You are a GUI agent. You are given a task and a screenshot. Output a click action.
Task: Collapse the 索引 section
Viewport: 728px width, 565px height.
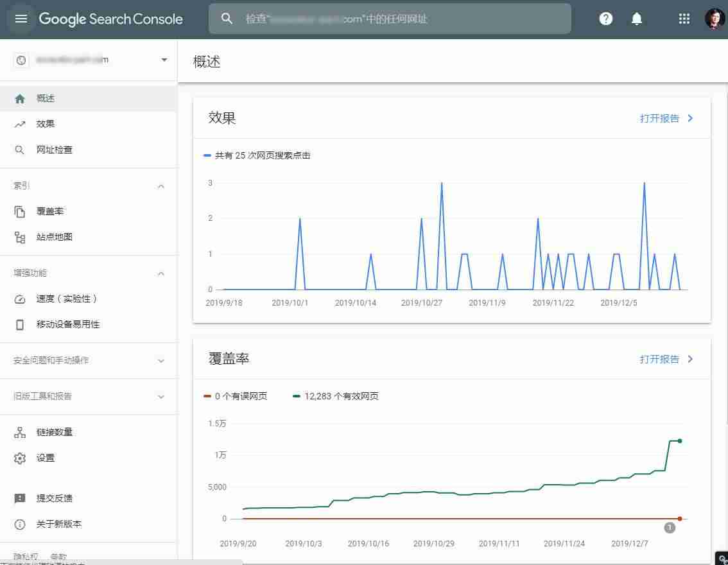tap(160, 186)
